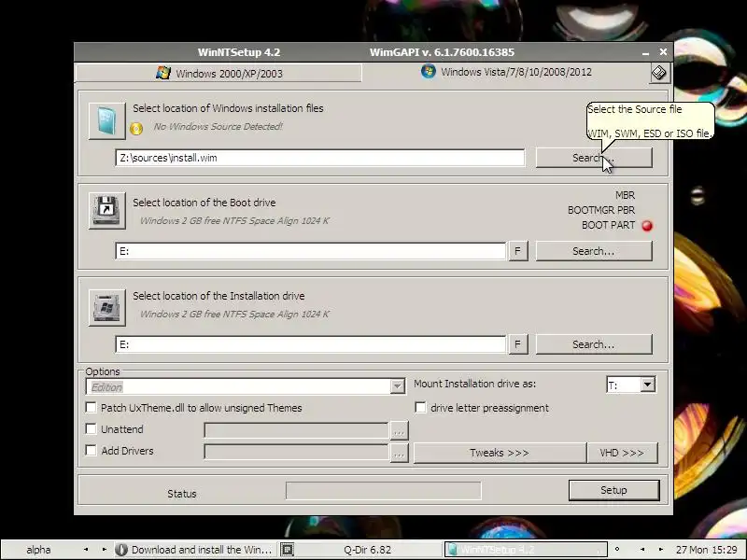Screen dimensions: 747x560
Task: Open the Tweaks >>> panel
Action: pos(500,453)
